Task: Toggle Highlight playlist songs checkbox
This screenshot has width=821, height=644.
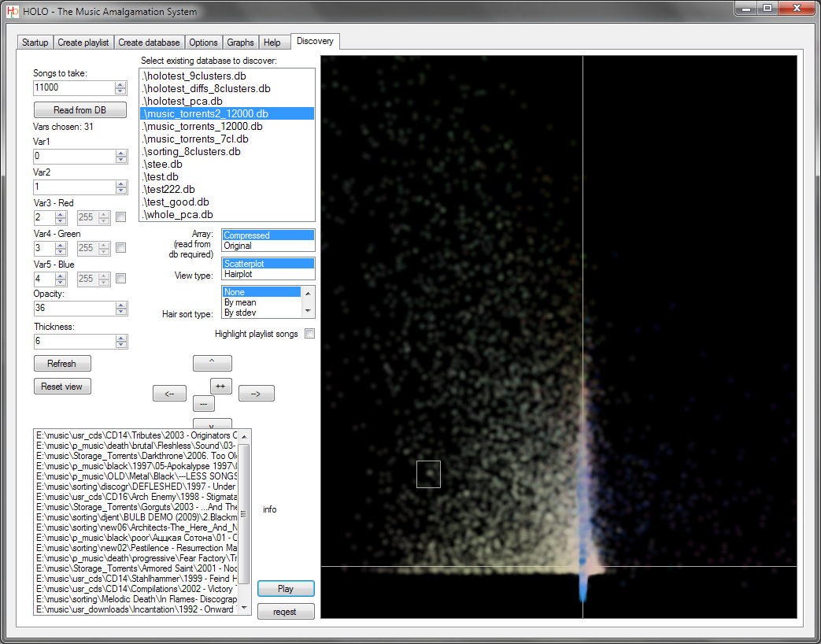Action: pos(310,334)
